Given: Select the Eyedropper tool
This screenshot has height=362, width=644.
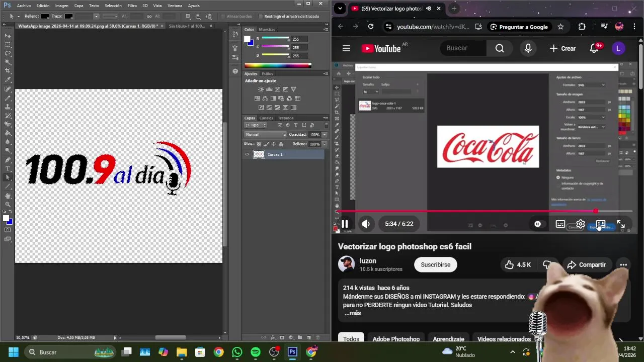Looking at the screenshot, I should [7, 79].
